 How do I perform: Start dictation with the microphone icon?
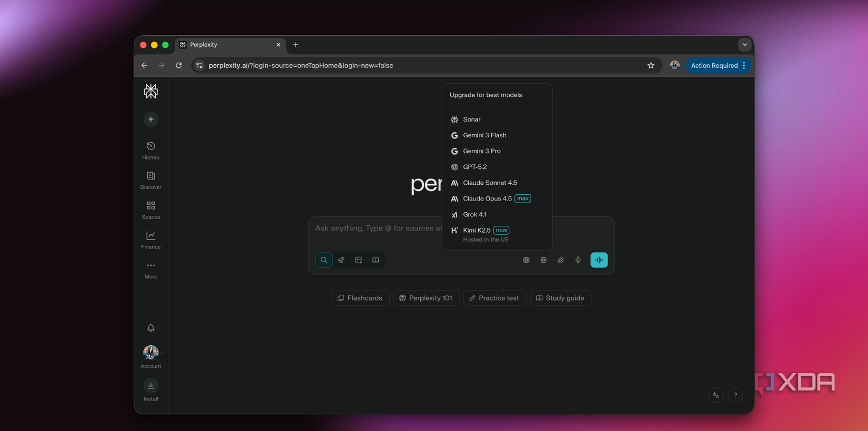[578, 260]
